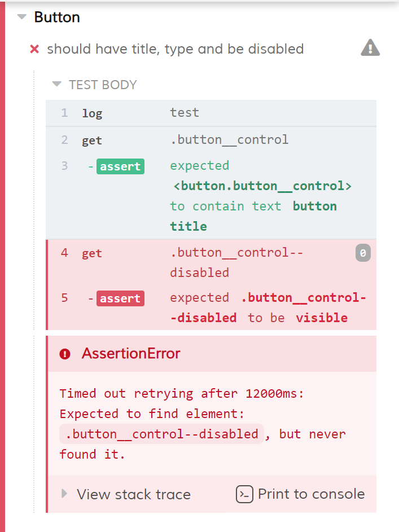Click the terminal icon inside Print to console
This screenshot has width=399, height=532.
pyautogui.click(x=244, y=494)
